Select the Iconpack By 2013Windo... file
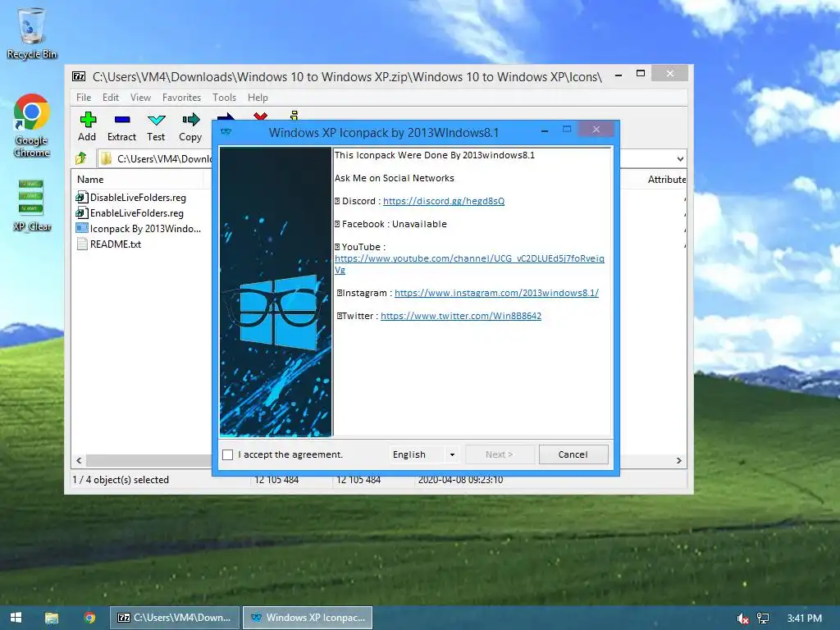Viewport: 840px width, 630px height. 139,229
